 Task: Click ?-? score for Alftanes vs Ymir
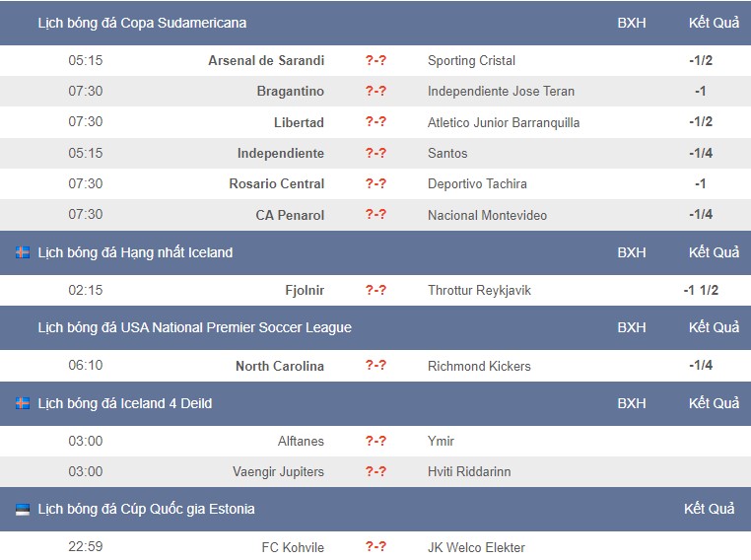pos(375,441)
